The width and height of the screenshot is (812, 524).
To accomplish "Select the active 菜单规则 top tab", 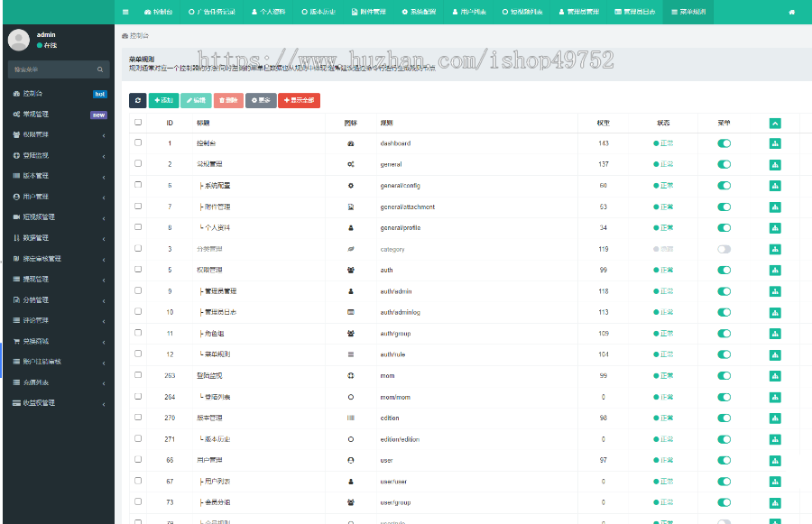I will pyautogui.click(x=688, y=12).
